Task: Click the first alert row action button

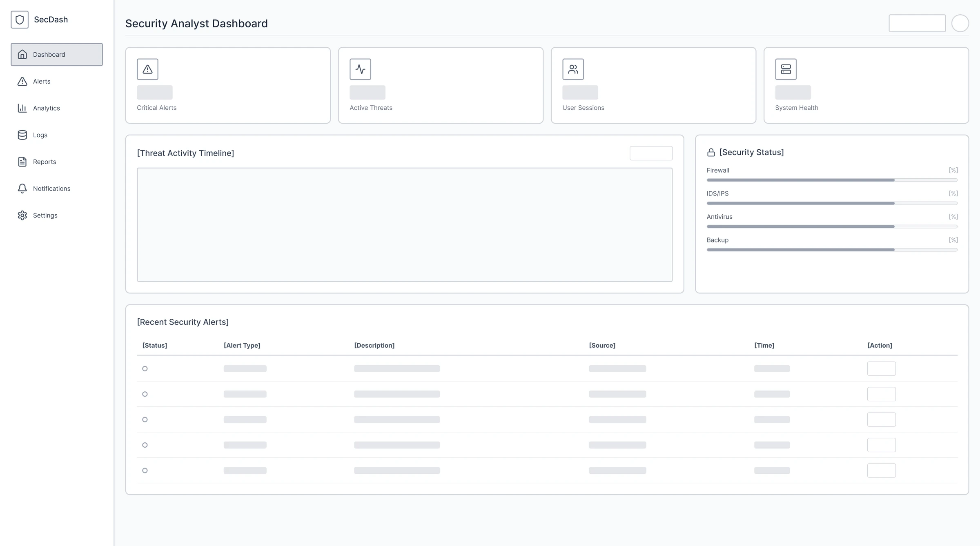Action: 882,368
